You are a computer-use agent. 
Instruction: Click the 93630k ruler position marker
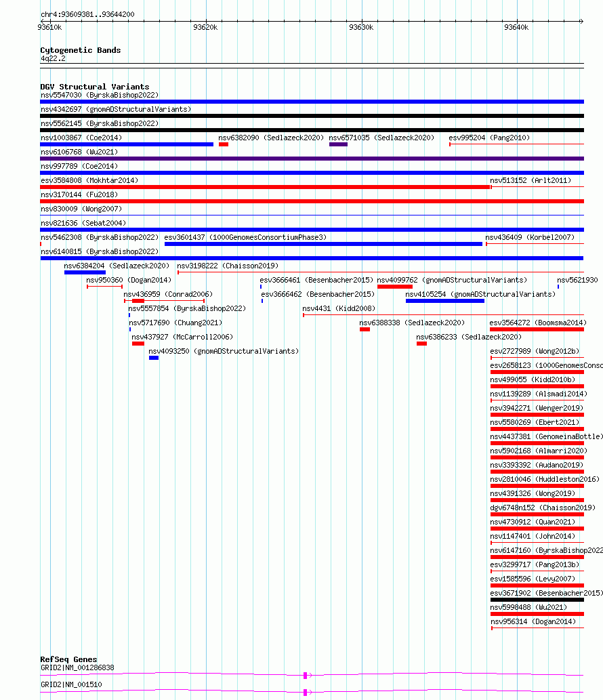(362, 28)
